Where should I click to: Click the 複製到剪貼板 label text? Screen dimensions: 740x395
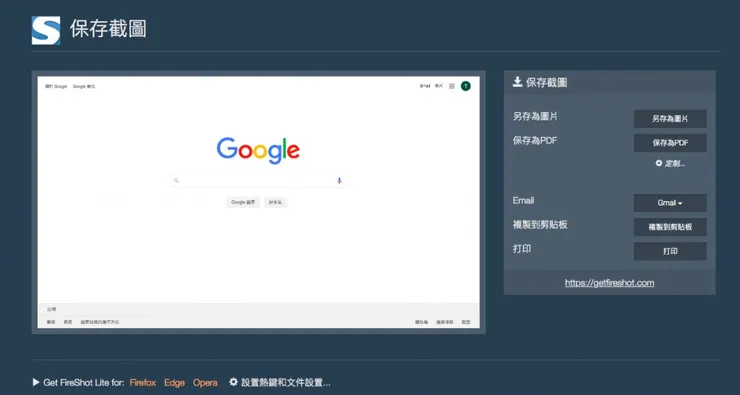tap(540, 225)
